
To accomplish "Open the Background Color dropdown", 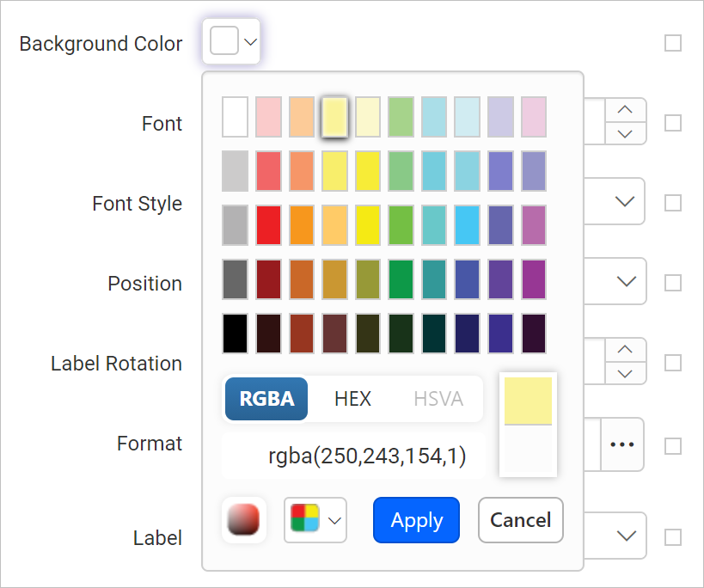I will [231, 41].
